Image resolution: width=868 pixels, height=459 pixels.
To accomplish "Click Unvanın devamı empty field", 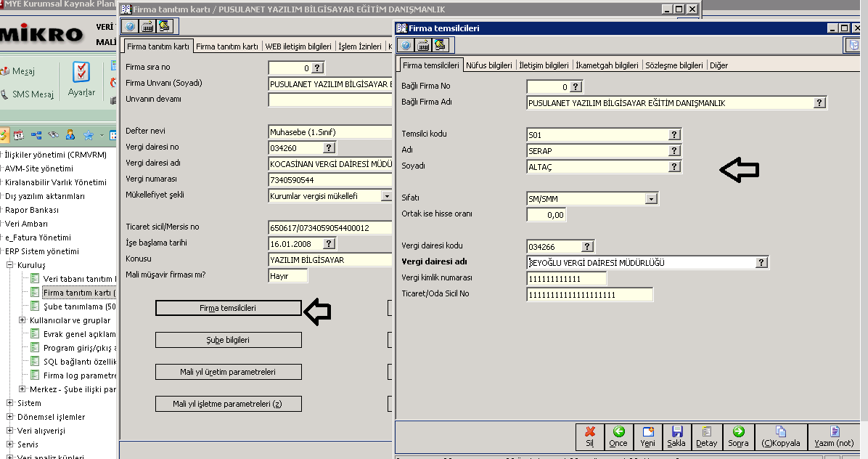I will [330, 99].
